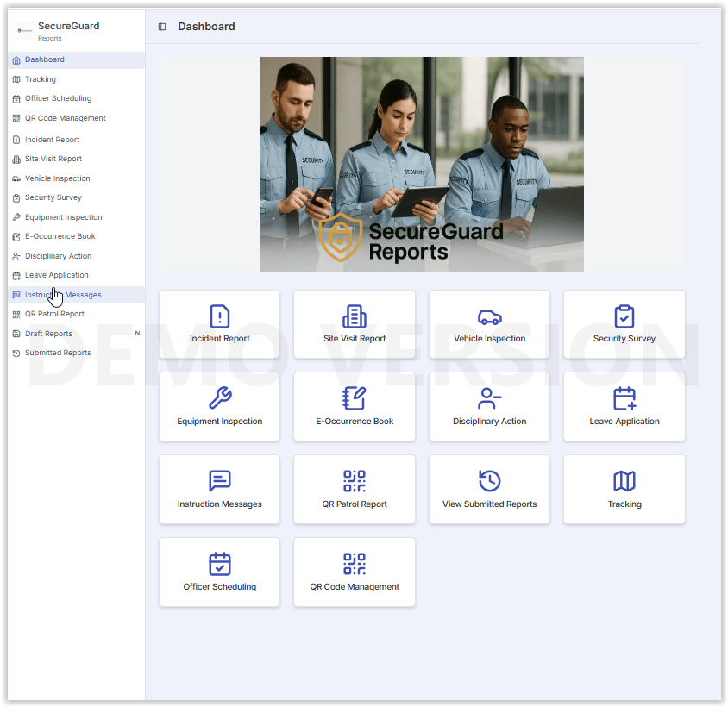Click the SecureGuard sidebar title text
This screenshot has height=707, width=728.
pos(69,26)
